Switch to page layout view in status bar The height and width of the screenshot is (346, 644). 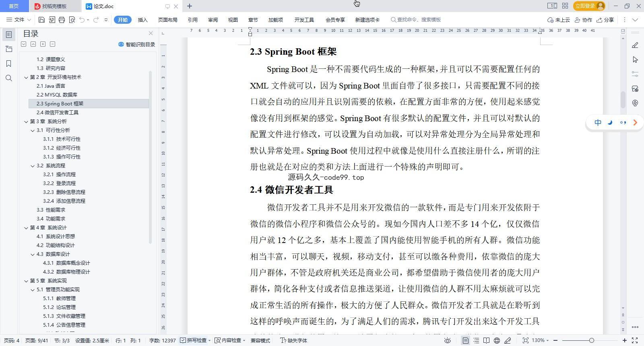pos(465,340)
